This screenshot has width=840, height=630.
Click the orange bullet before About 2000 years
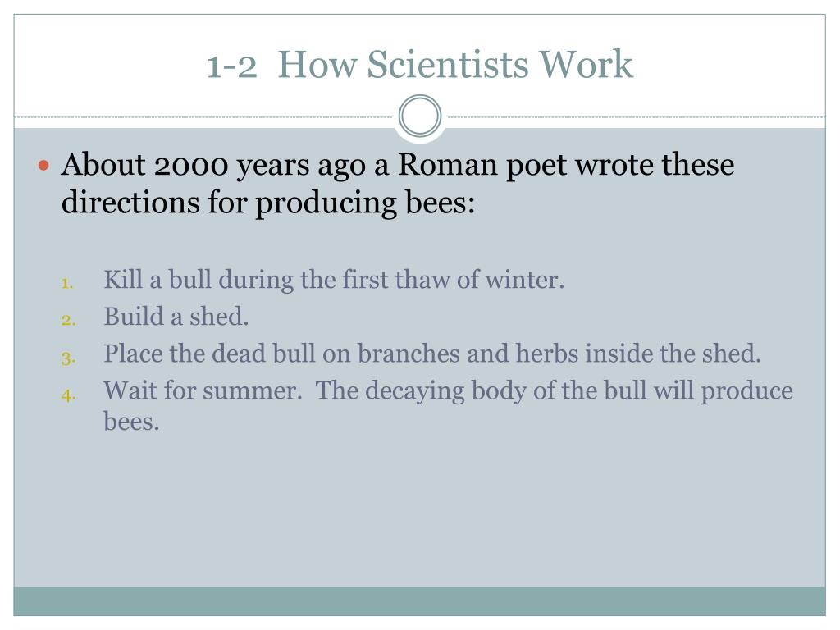pos(44,165)
